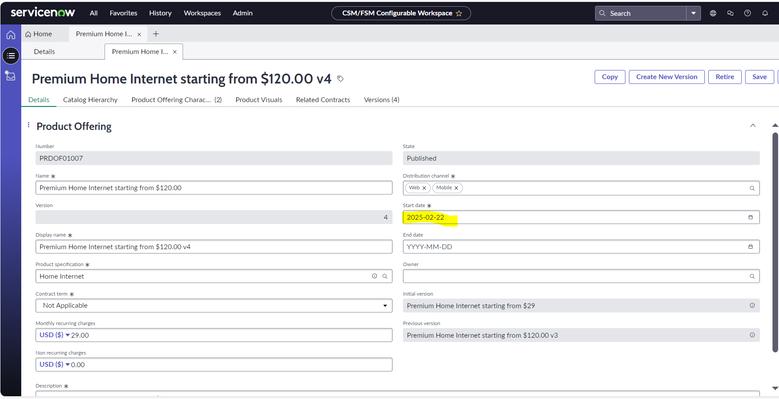Screen dimensions: 779x399
Task: Open the chat sidebar icon
Action: pos(730,13)
